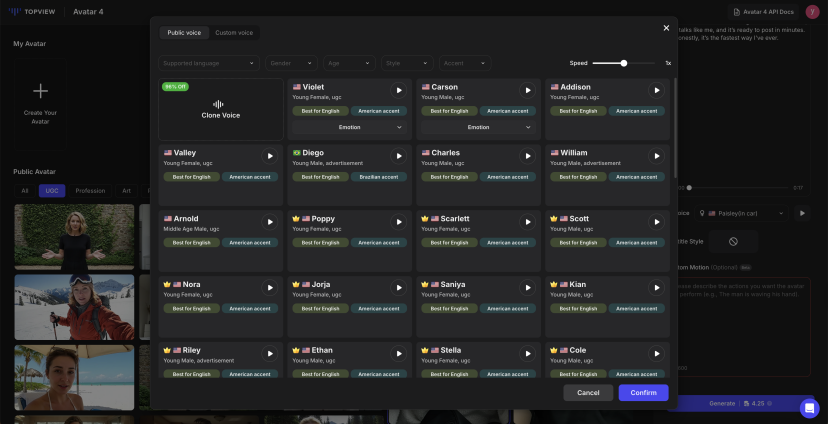Open the Supported language dropdown

(x=210, y=63)
